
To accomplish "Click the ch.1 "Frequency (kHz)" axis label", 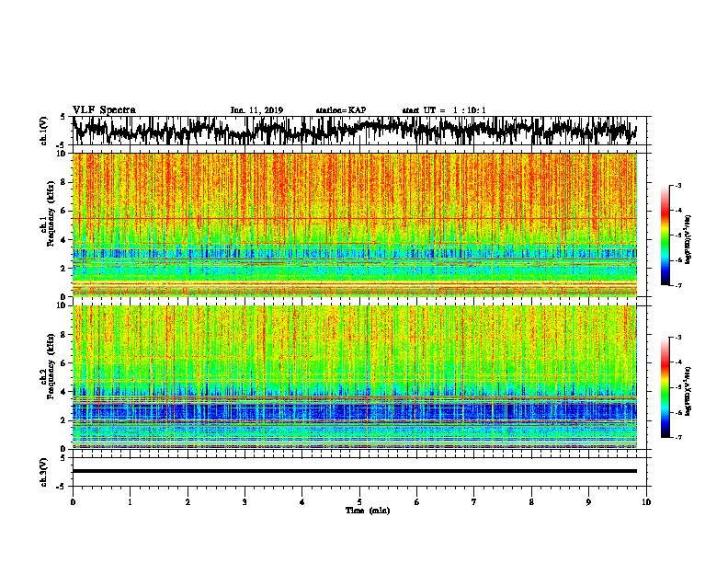I will (x=51, y=213).
